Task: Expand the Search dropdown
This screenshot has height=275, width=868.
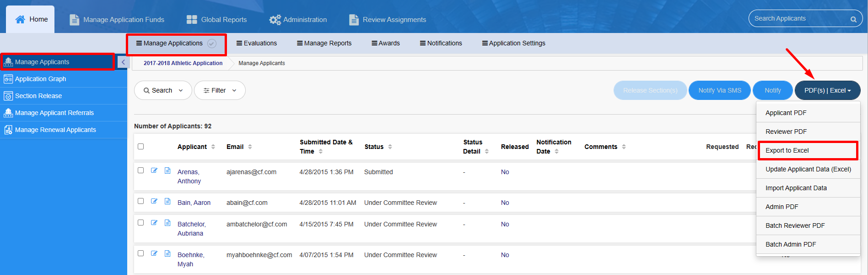Action: point(163,90)
